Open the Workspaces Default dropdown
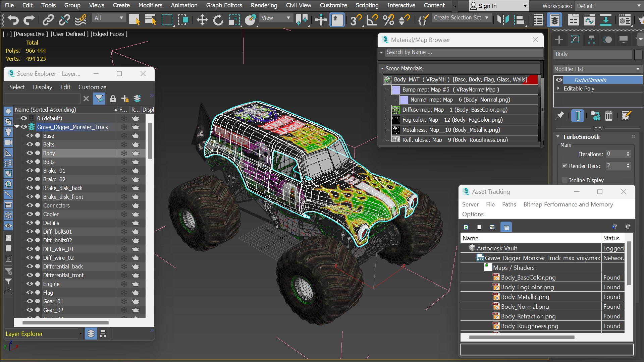 pos(608,6)
